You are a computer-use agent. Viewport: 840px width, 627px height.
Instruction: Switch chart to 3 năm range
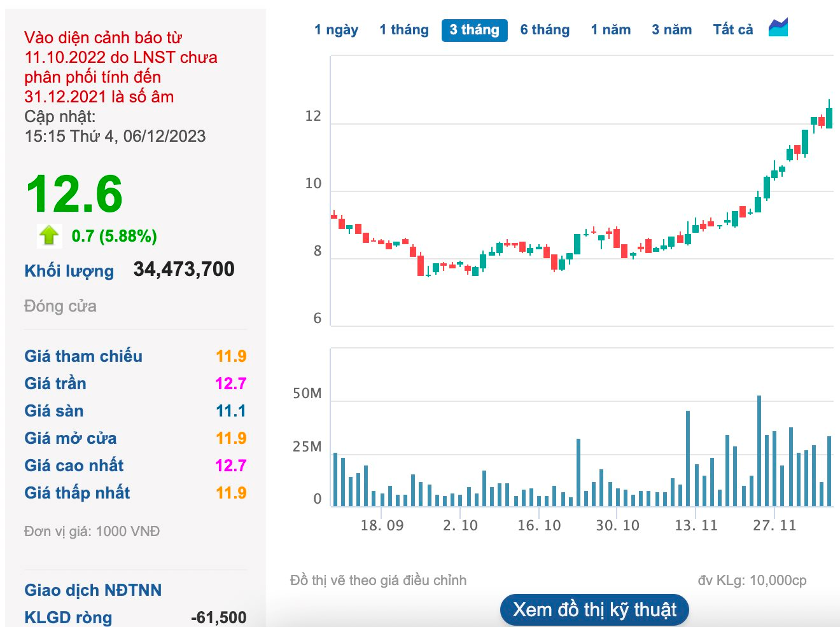point(672,30)
